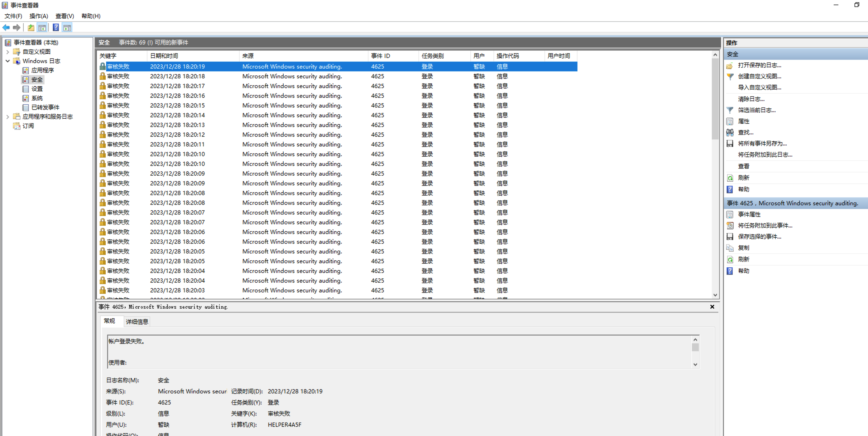Click the blue help icon in toolbar
The image size is (868, 436).
pyautogui.click(x=56, y=28)
